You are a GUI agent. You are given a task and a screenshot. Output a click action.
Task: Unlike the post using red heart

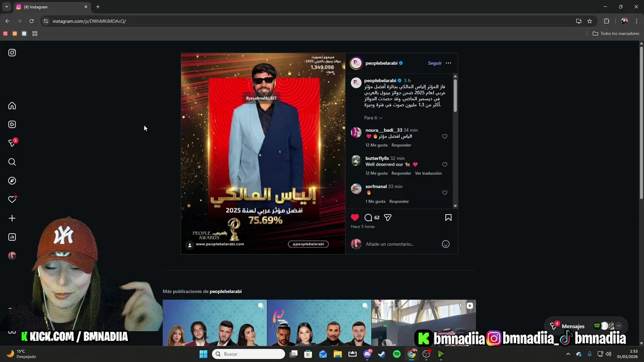[355, 218]
